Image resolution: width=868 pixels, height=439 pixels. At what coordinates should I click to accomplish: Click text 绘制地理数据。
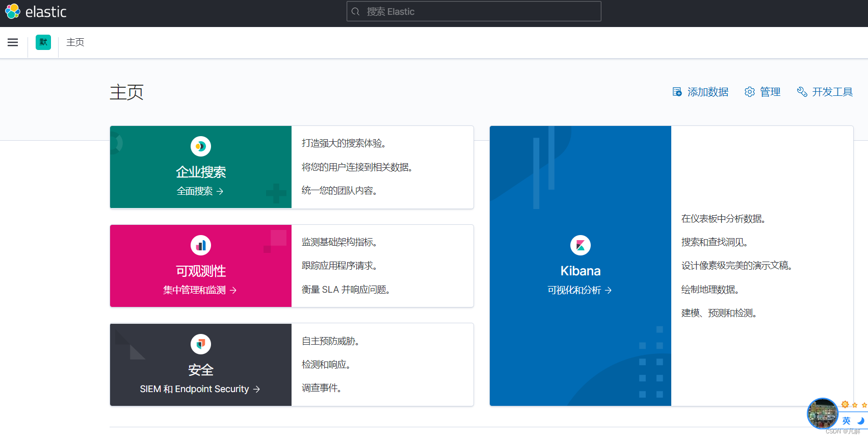click(711, 290)
